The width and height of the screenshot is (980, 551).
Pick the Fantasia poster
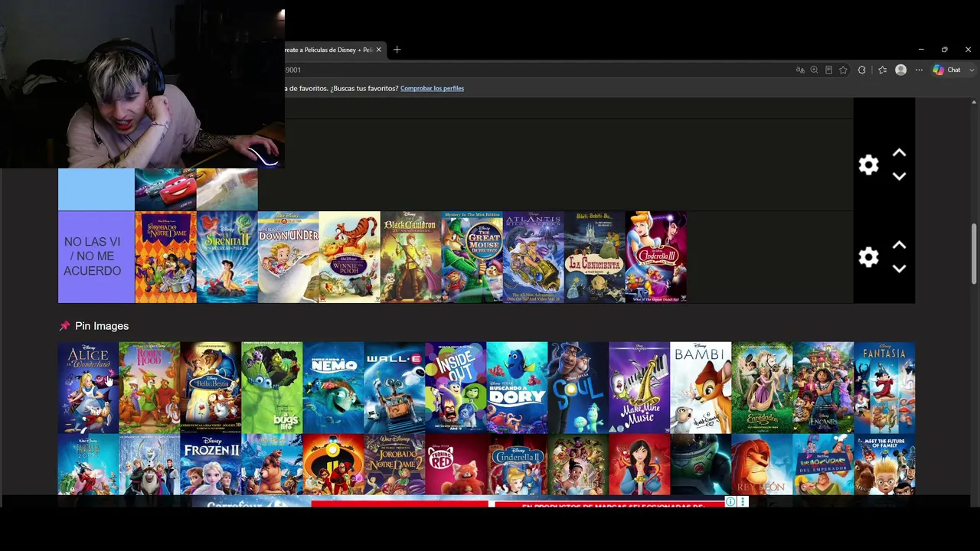click(884, 387)
